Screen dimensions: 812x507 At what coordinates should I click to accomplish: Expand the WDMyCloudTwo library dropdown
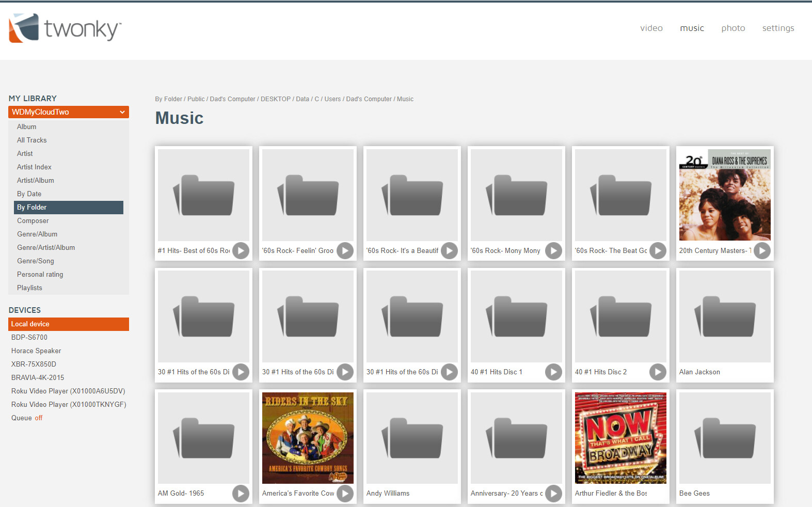(69, 112)
